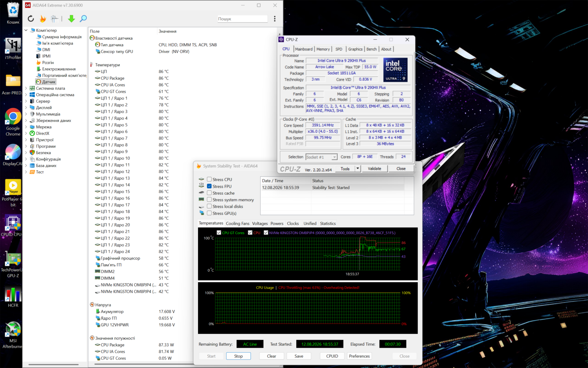The image size is (588, 368).
Task: Click the Мережа network icon in tree
Action: click(32, 127)
